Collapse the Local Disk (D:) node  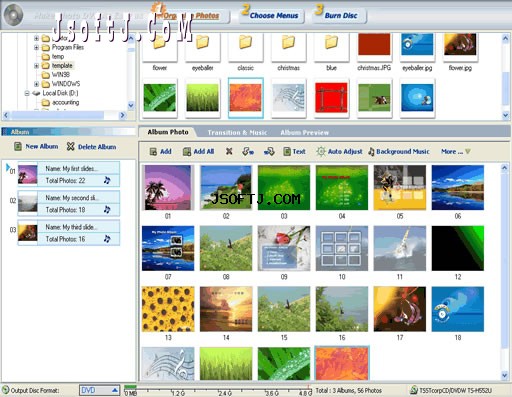click(x=27, y=93)
